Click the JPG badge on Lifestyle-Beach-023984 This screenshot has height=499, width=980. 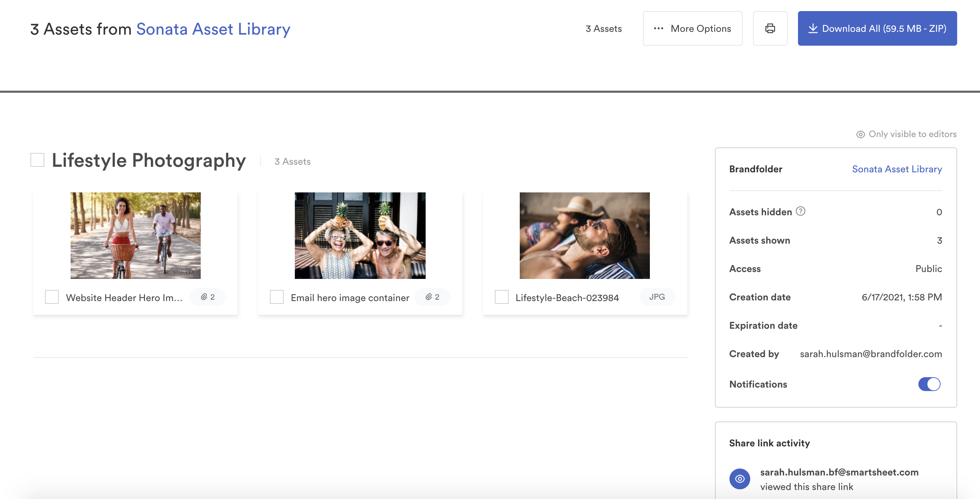tap(657, 297)
